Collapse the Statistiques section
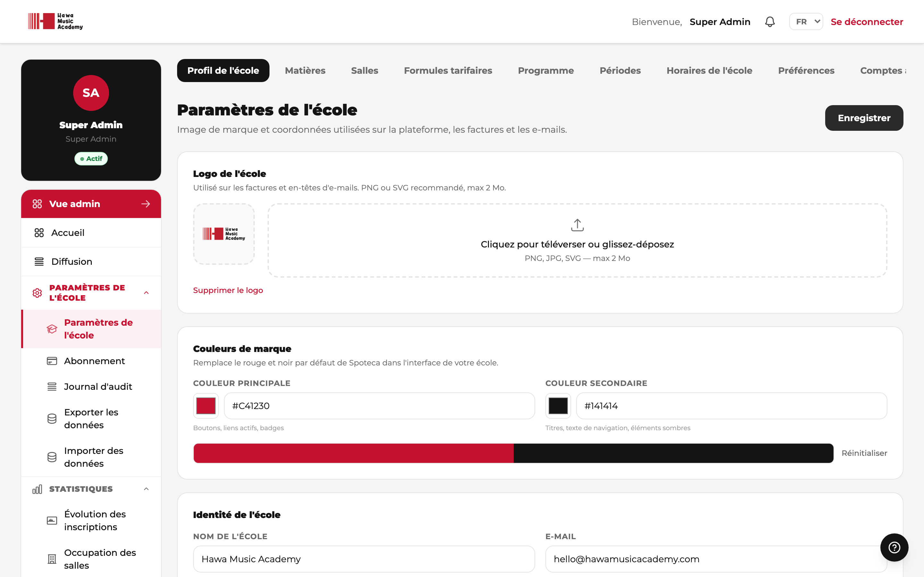924x577 pixels. click(146, 489)
